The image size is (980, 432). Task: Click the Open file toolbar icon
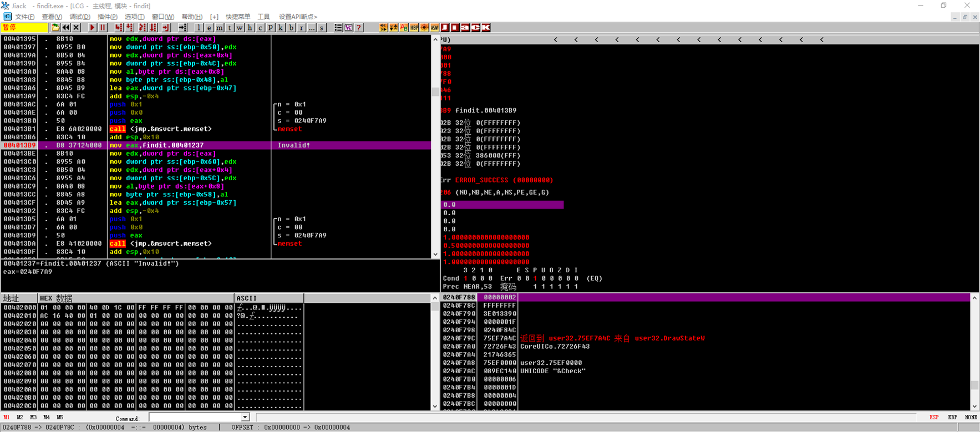[x=55, y=28]
